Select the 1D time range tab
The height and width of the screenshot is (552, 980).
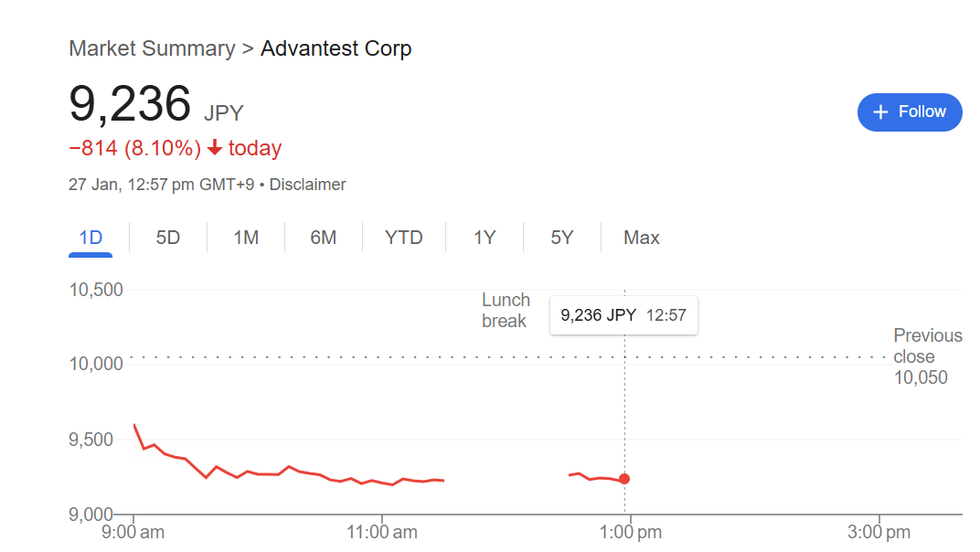pyautogui.click(x=91, y=238)
